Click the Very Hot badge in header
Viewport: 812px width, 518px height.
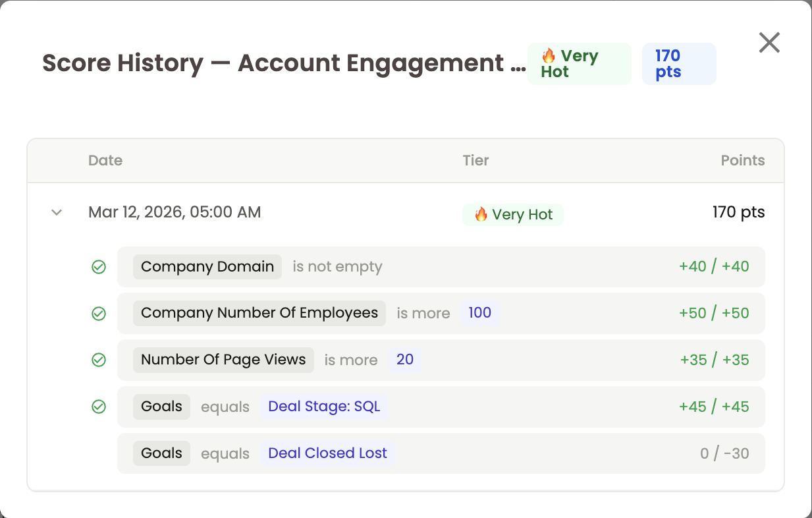pos(580,63)
